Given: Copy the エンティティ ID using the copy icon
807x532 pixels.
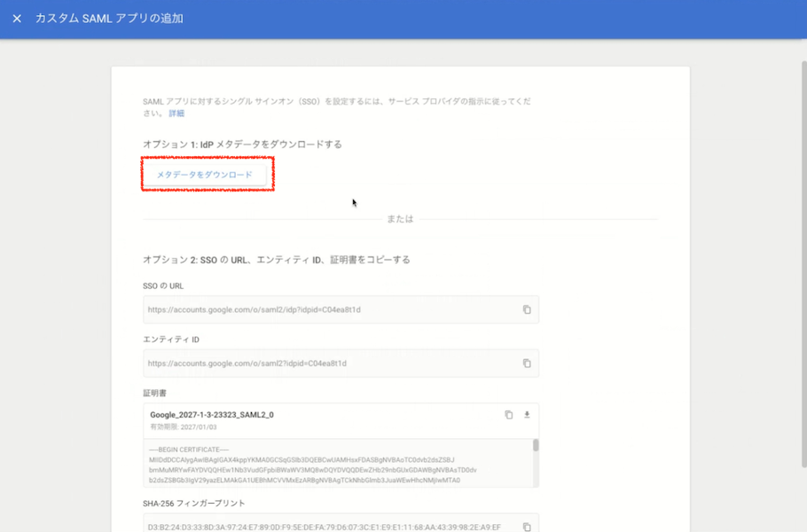Looking at the screenshot, I should pos(528,363).
